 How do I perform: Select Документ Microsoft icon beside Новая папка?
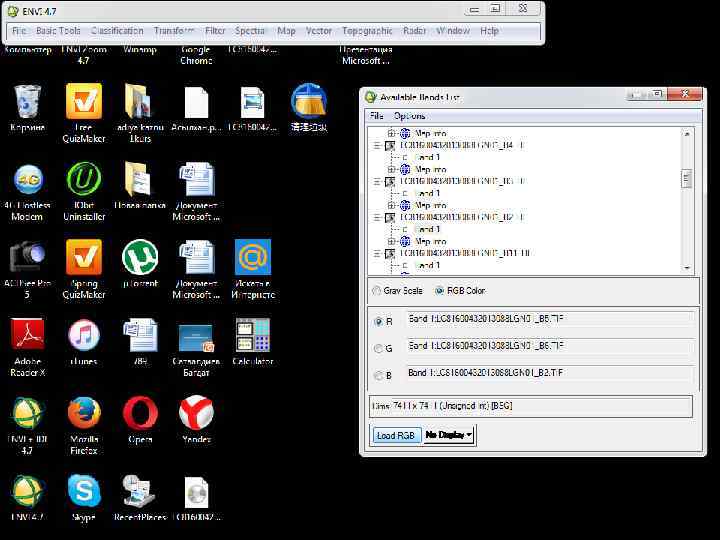point(196,180)
